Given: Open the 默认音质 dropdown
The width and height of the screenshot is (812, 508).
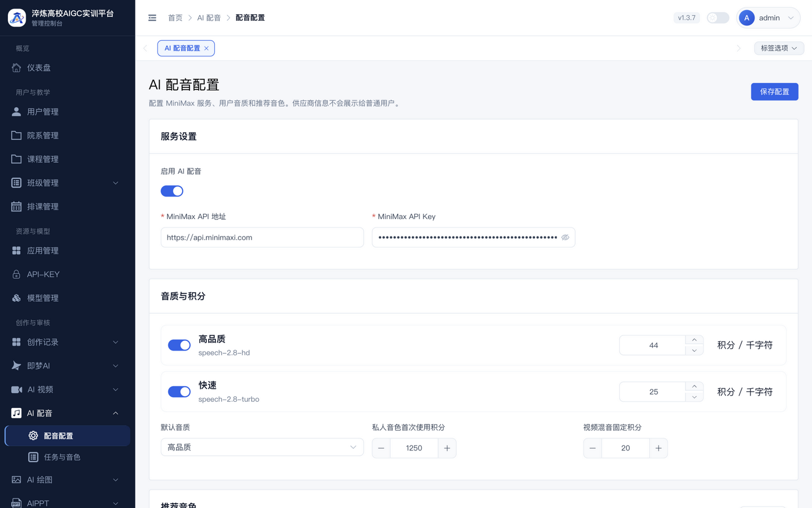Looking at the screenshot, I should tap(262, 448).
